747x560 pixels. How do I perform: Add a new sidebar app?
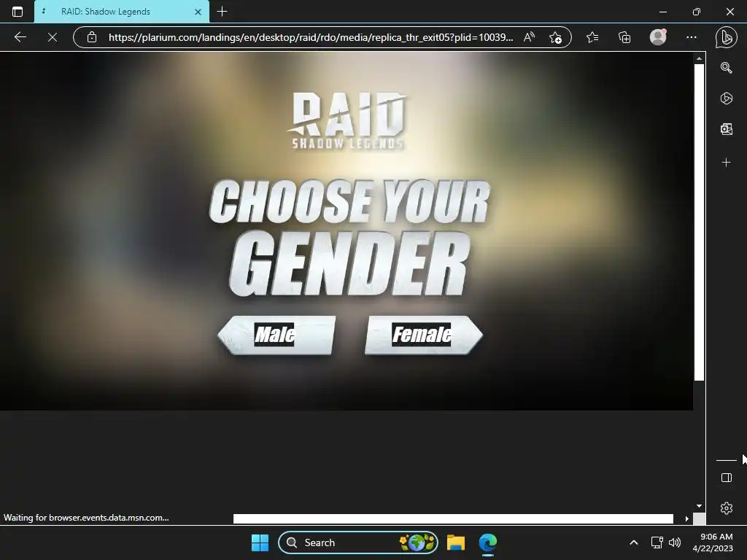(x=726, y=163)
